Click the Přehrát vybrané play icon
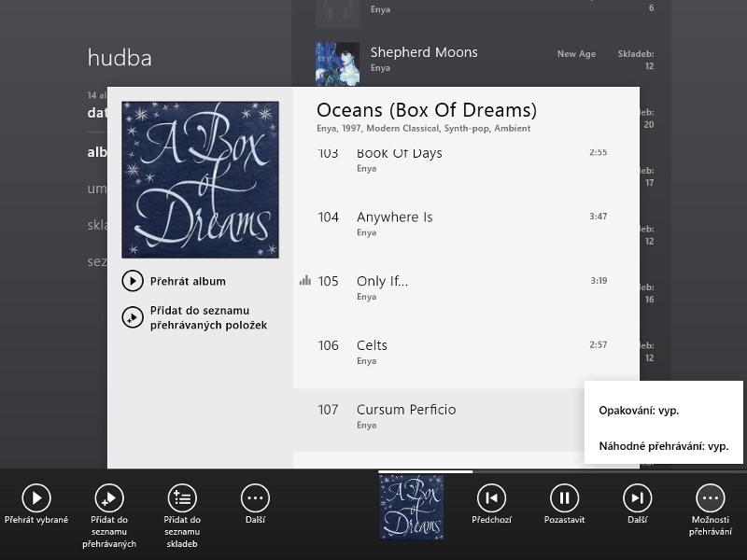 pyautogui.click(x=36, y=497)
